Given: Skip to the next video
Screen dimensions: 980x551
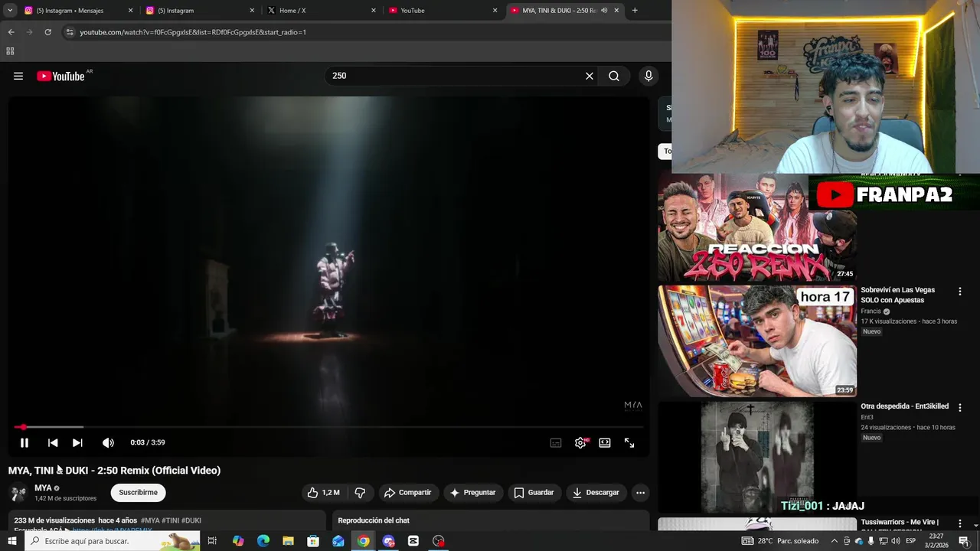Looking at the screenshot, I should tap(77, 442).
